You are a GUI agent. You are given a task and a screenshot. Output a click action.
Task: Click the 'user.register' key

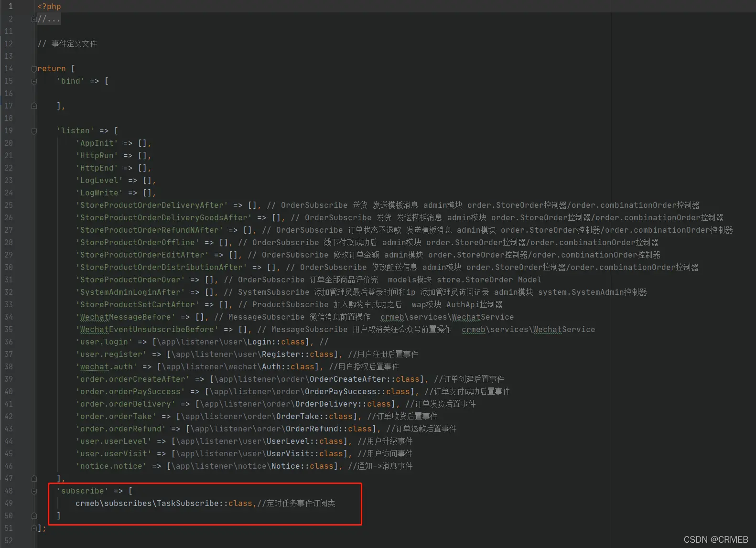point(111,355)
